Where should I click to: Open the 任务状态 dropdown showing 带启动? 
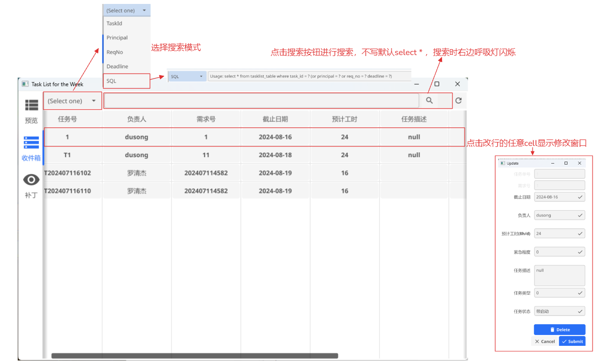[559, 311]
